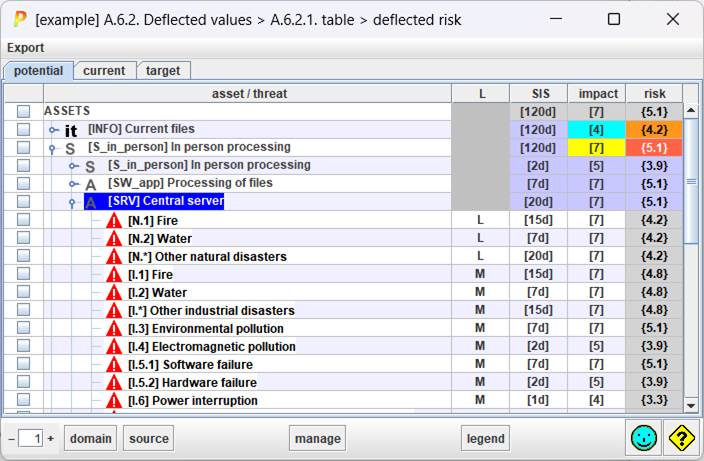Viewport: 704px width, 461px height.
Task: Click the warning icon beside [I.2] Water
Action: 114,292
